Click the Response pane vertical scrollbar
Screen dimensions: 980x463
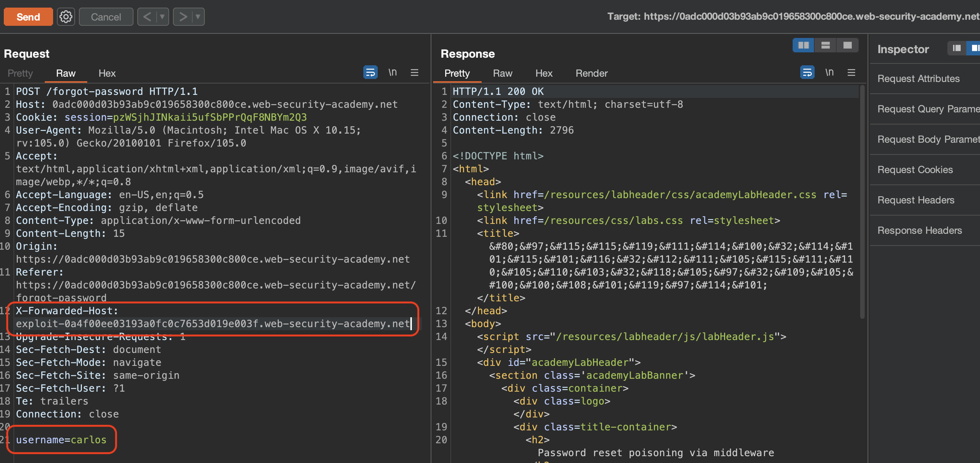(862, 202)
